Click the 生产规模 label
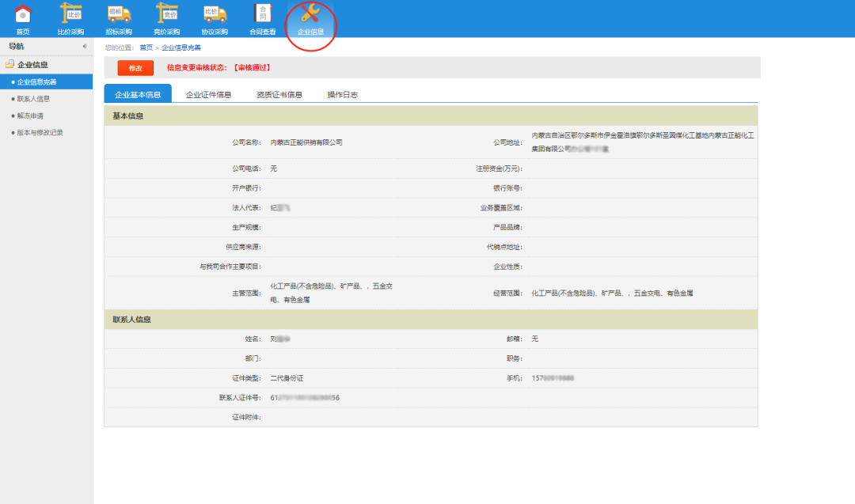Viewport: 855px width, 504px height. tap(246, 227)
